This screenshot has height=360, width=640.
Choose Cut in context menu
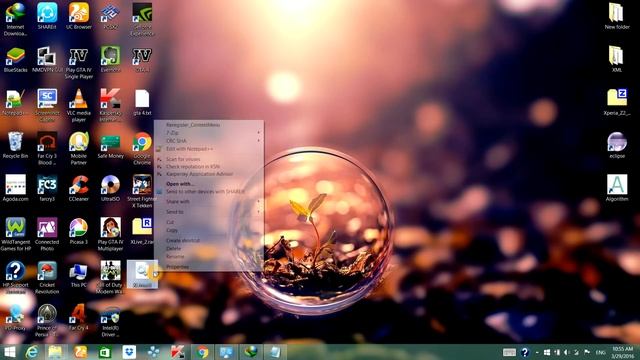point(209,222)
